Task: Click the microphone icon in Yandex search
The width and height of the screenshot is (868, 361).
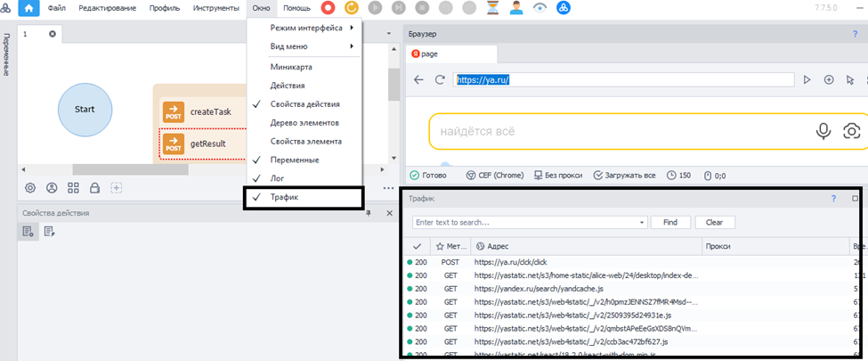Action: 824,131
